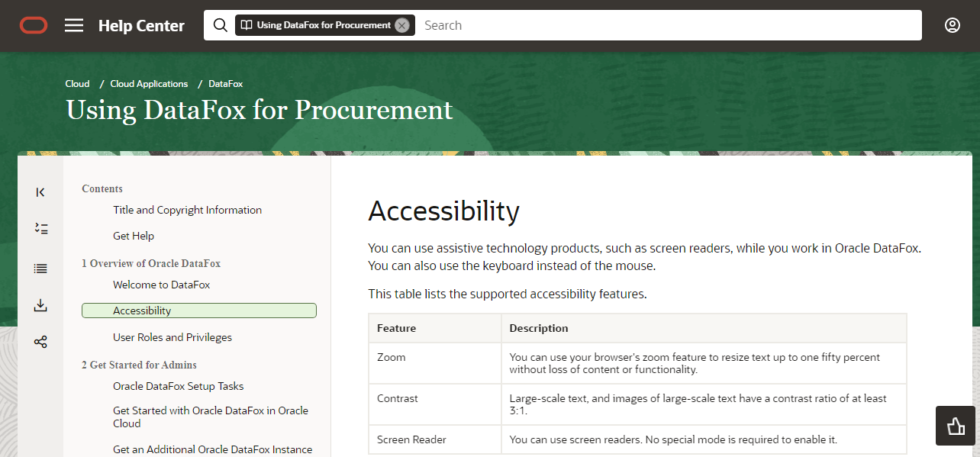Click the download book icon
This screenshot has height=457, width=980.
41,306
